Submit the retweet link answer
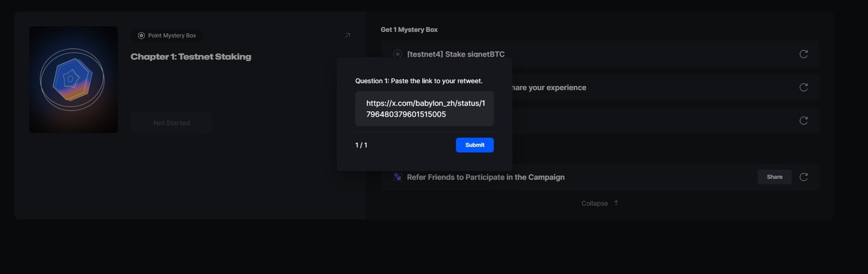The height and width of the screenshot is (274, 868). [474, 145]
